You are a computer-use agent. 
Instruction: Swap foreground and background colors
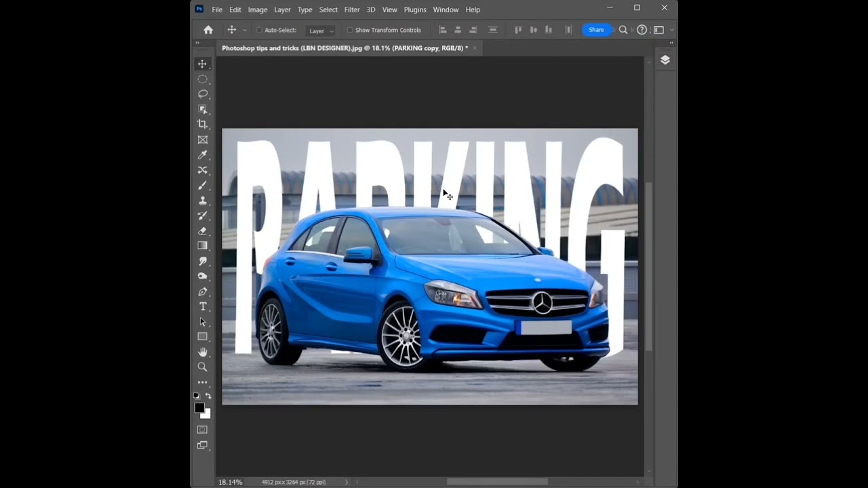coord(208,396)
